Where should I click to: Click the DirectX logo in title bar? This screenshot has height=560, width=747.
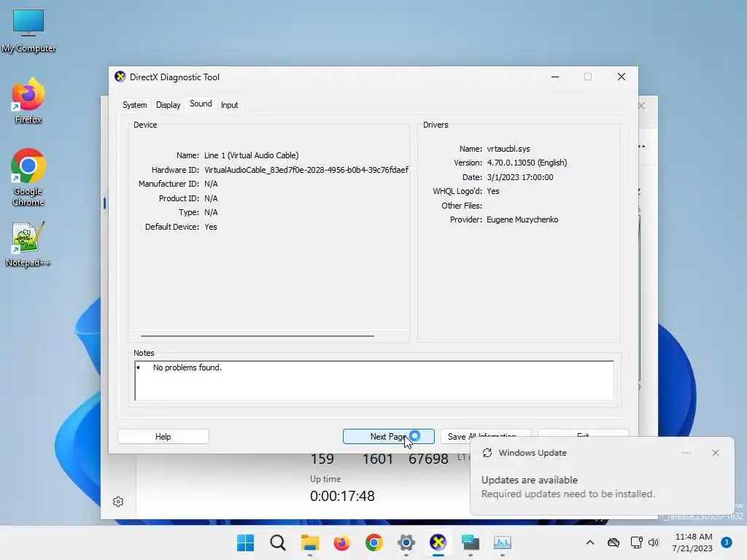pyautogui.click(x=120, y=77)
